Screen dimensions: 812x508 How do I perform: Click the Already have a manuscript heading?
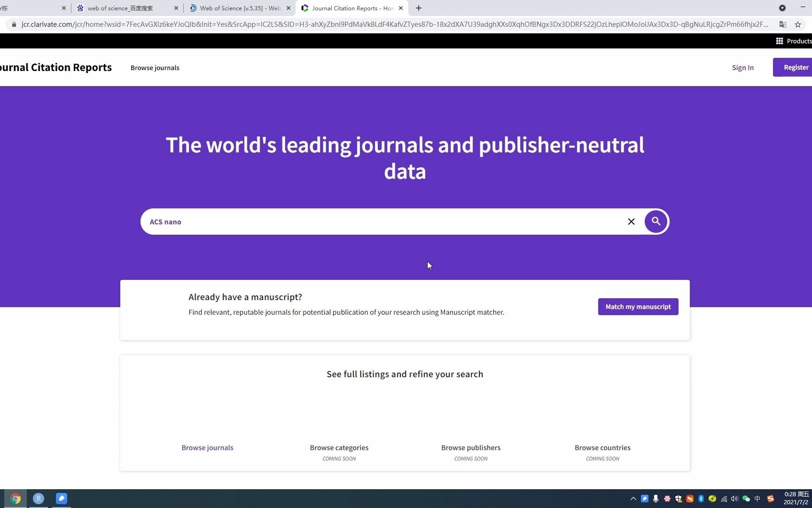[245, 297]
